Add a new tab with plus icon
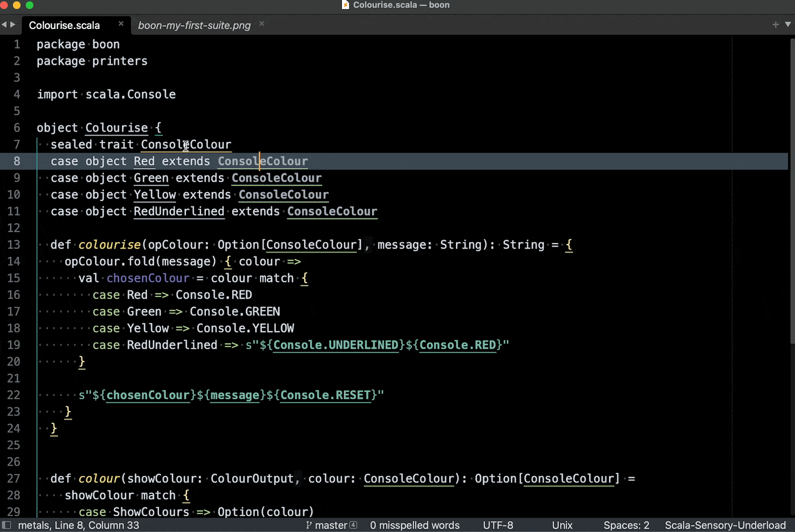The width and height of the screenshot is (795, 532). (x=776, y=25)
